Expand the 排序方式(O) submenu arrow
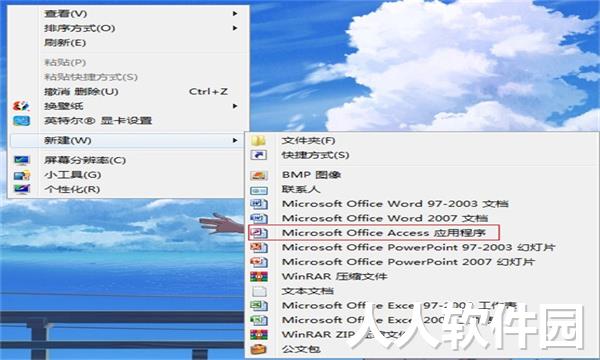 pyautogui.click(x=235, y=28)
